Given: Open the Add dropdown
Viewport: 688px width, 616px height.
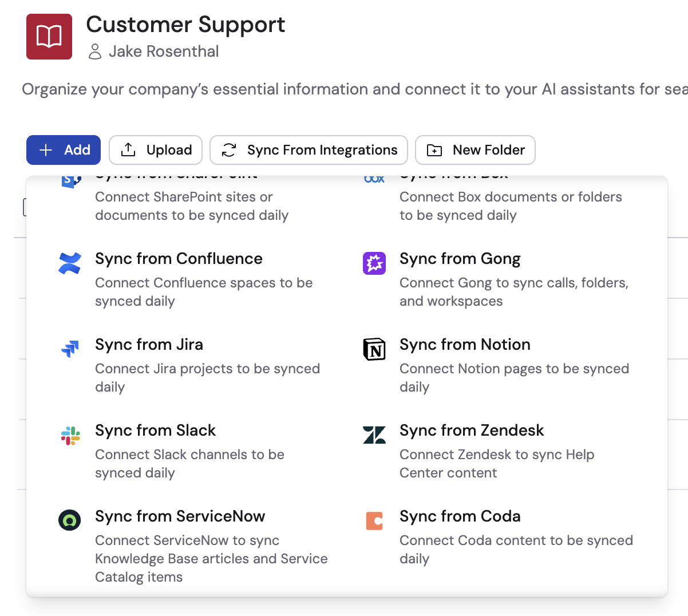Looking at the screenshot, I should [x=63, y=149].
